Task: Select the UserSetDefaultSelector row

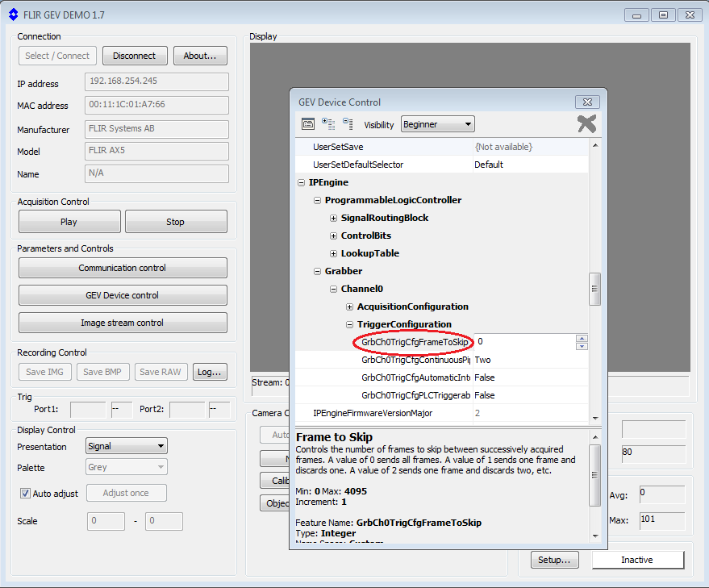Action: coord(442,165)
